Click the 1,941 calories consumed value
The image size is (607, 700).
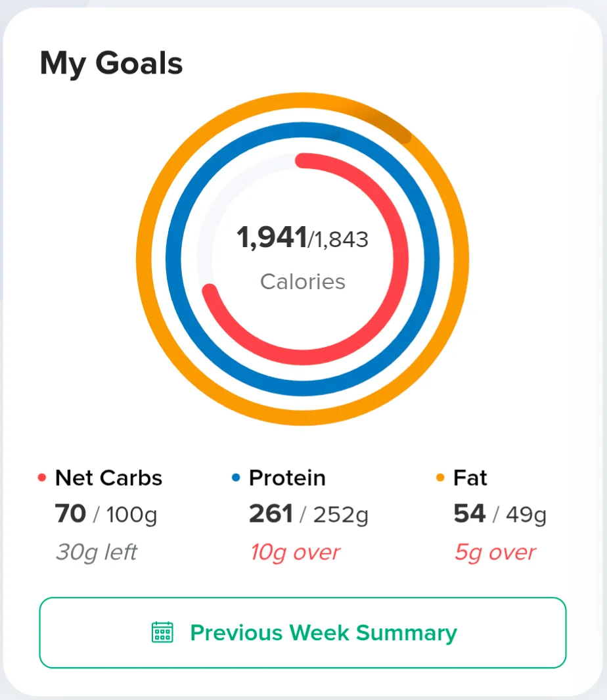(x=272, y=237)
